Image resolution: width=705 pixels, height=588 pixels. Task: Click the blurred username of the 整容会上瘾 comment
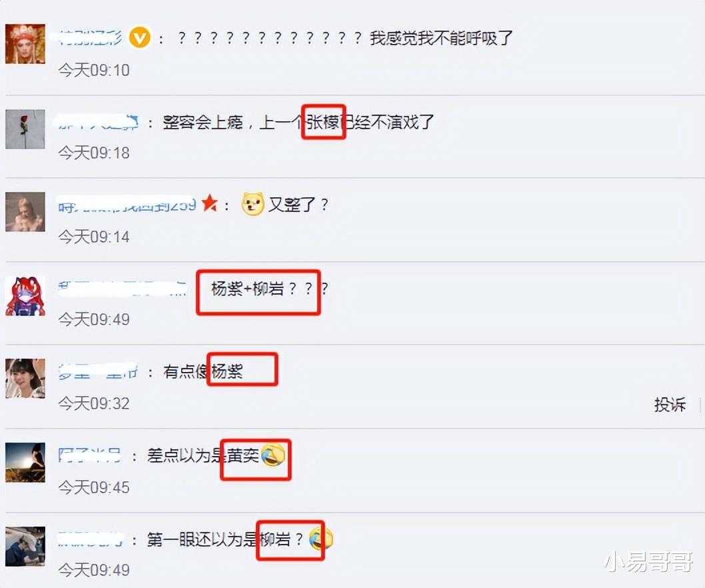pyautogui.click(x=98, y=122)
